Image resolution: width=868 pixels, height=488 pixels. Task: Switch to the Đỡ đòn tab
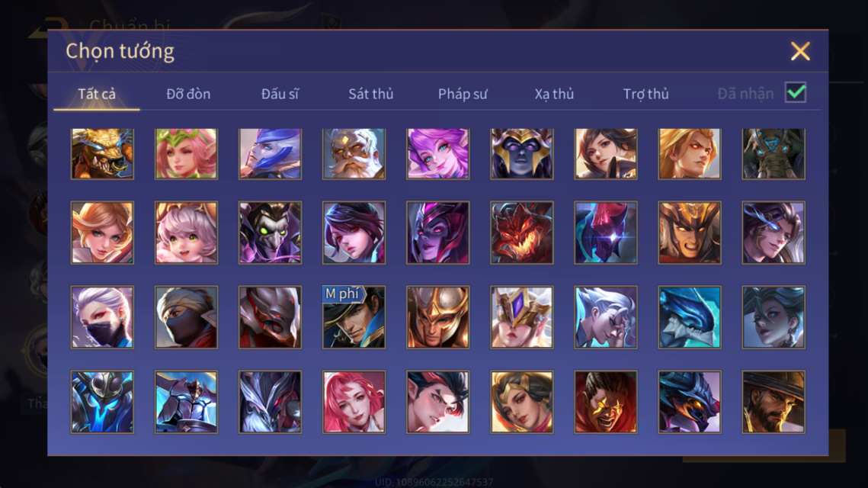pyautogui.click(x=188, y=94)
